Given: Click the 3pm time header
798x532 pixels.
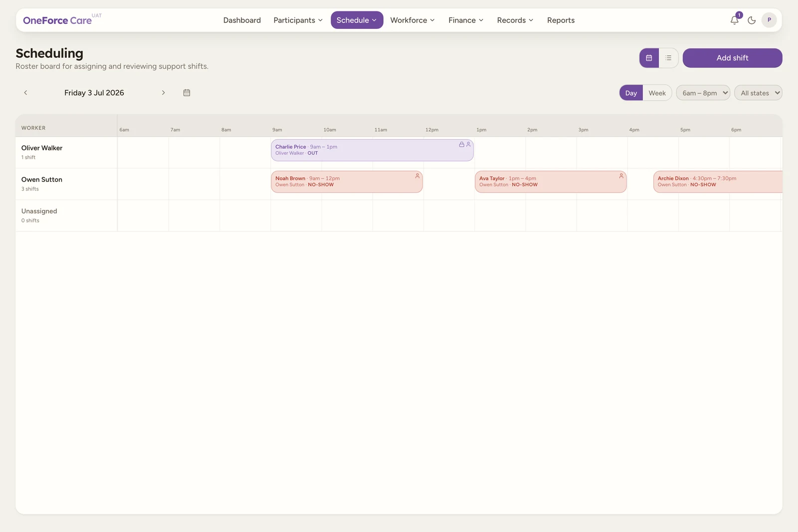Looking at the screenshot, I should [x=583, y=130].
